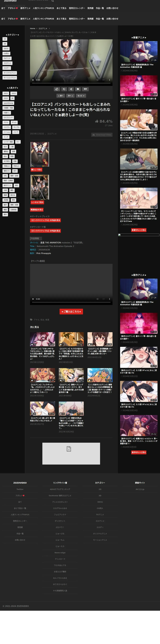Viewport: 160px width, 644px height.
Task: Click the share icon button
Action: 71,89
